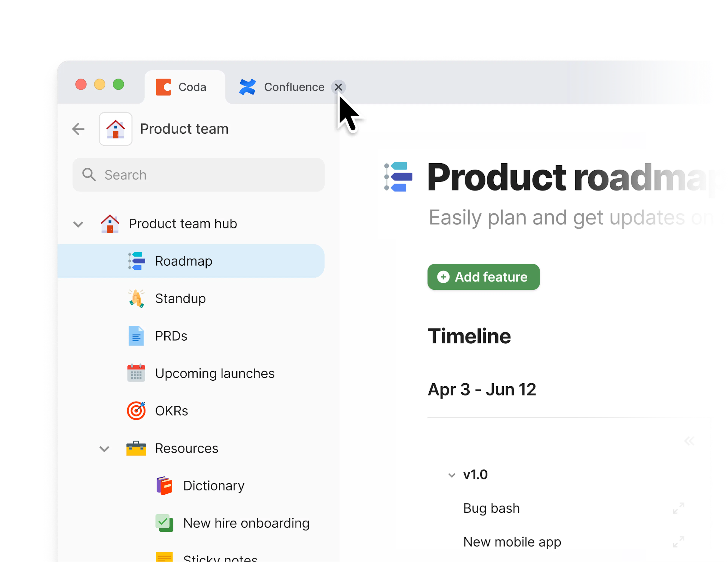This screenshot has width=728, height=563.
Task: Collapse the v1.0 group chevron
Action: click(x=452, y=475)
